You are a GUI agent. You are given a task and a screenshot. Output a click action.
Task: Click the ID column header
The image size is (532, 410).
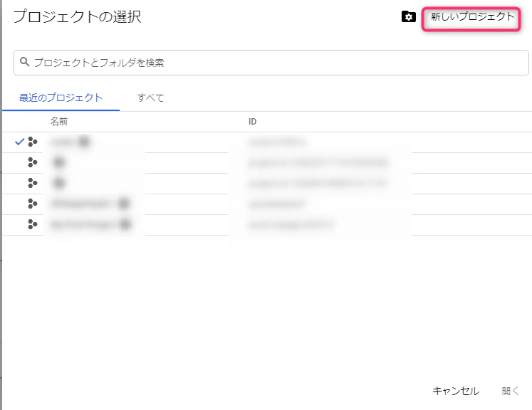click(x=252, y=122)
